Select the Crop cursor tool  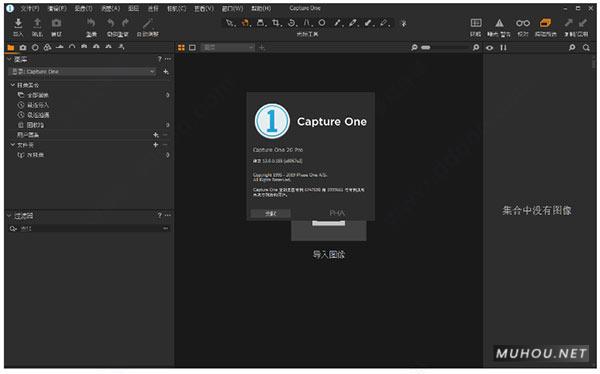[x=276, y=23]
